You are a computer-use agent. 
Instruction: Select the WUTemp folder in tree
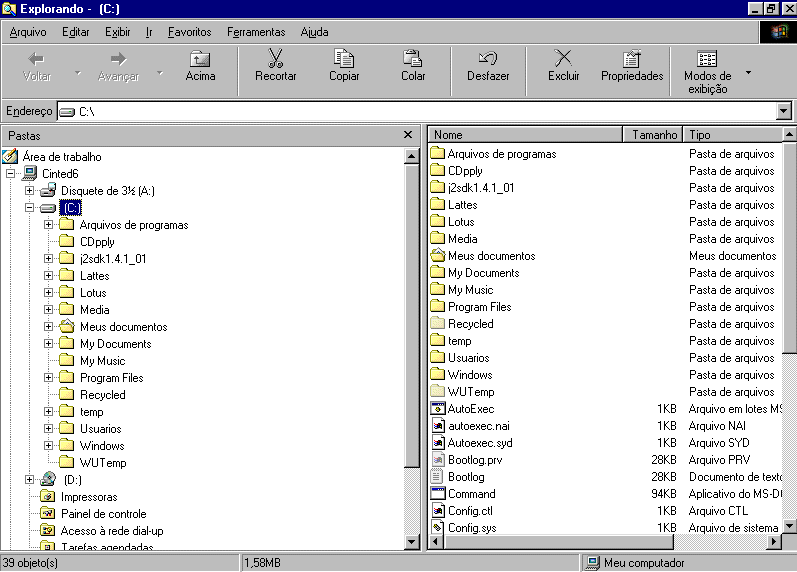click(103, 463)
